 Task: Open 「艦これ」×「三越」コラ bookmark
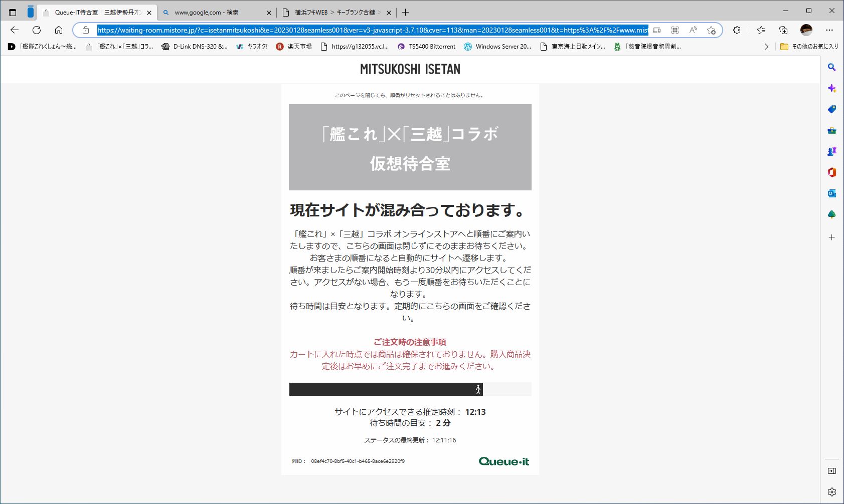pos(119,47)
